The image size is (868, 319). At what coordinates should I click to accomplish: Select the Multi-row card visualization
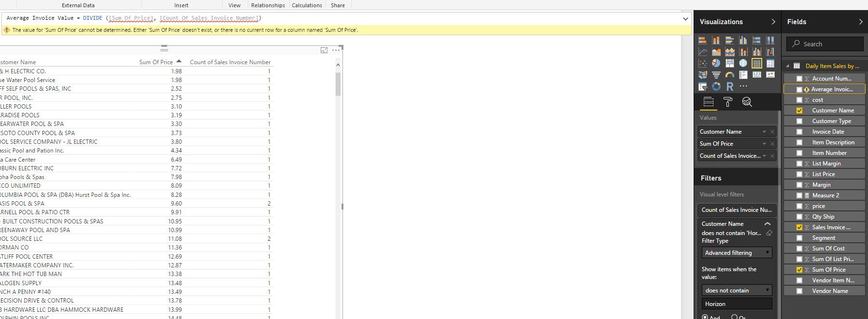(743, 75)
